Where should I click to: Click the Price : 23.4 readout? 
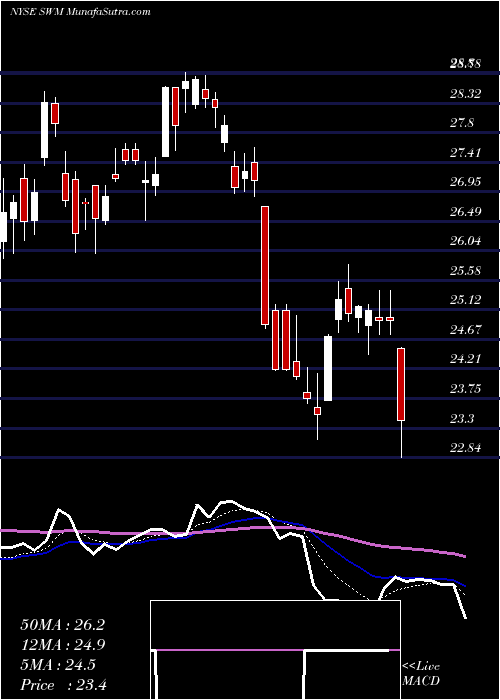click(62, 685)
